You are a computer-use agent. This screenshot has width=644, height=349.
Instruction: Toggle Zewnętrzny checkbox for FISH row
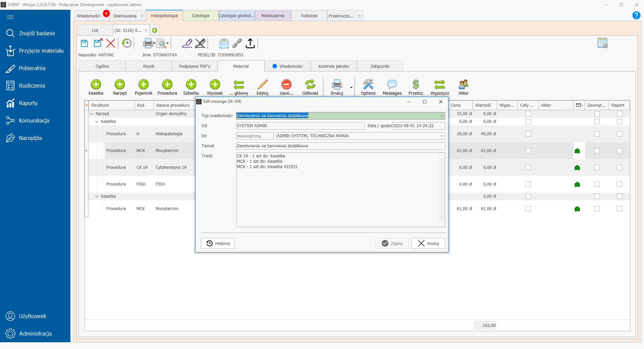tap(597, 184)
